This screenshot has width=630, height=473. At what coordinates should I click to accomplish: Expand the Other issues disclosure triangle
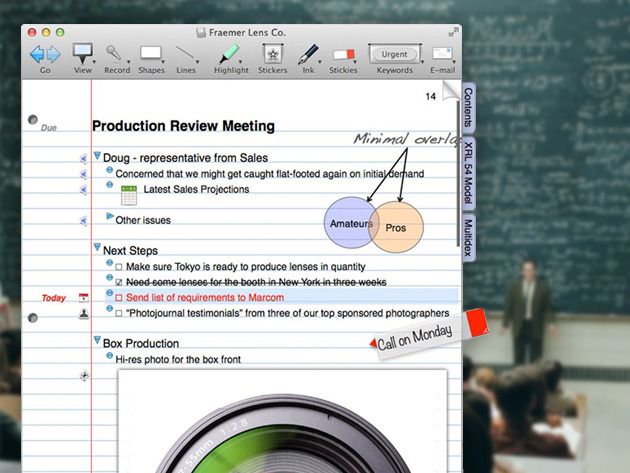click(x=109, y=217)
